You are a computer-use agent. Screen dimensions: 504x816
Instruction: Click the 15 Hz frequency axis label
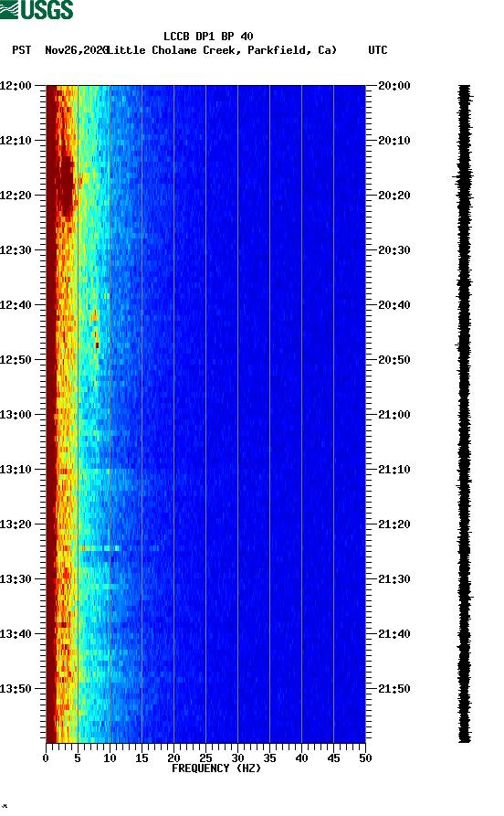tap(142, 758)
